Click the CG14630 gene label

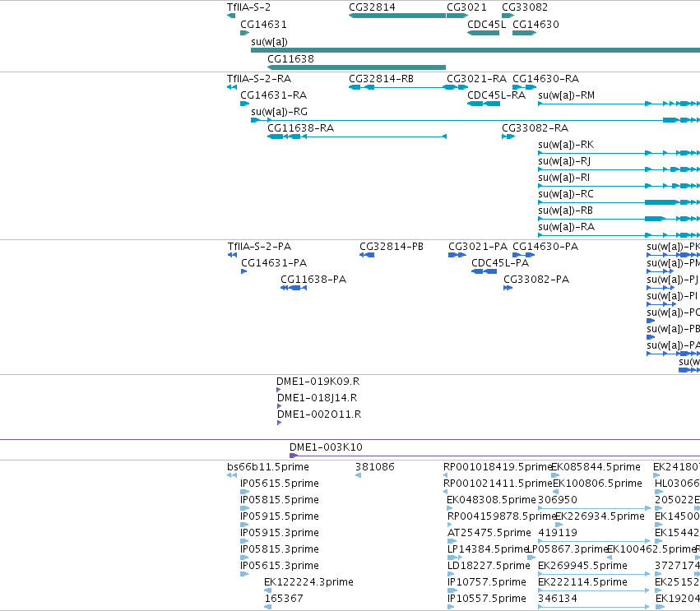[535, 25]
